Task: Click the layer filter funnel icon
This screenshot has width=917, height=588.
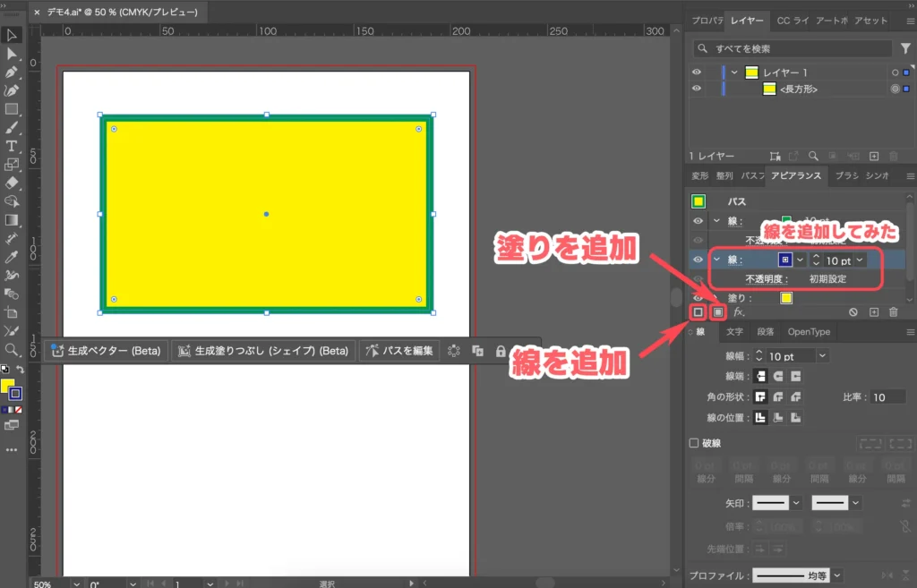Action: (x=905, y=48)
